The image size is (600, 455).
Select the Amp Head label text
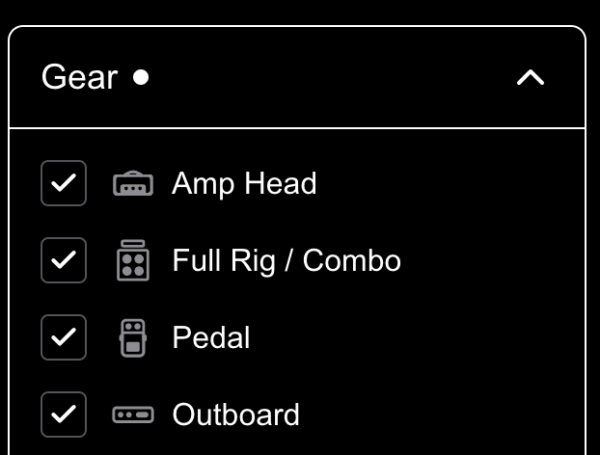click(244, 184)
